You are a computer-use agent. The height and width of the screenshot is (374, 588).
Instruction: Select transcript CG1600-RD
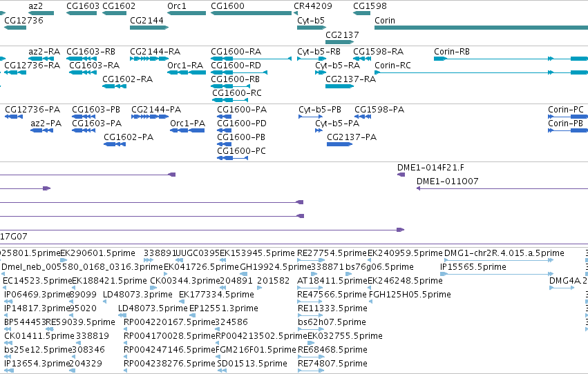[239, 72]
